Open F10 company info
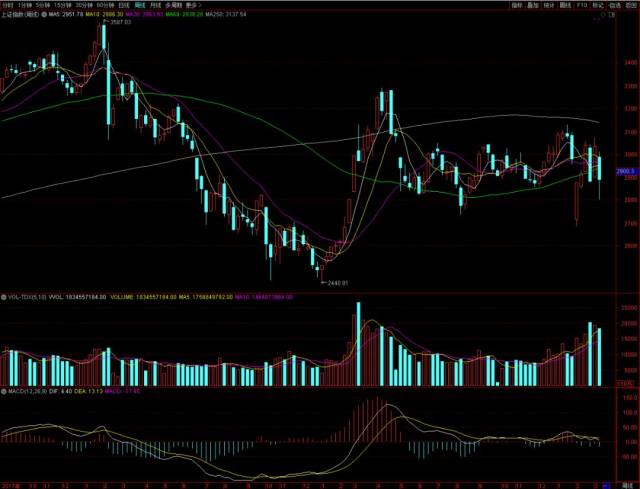 (x=582, y=5)
